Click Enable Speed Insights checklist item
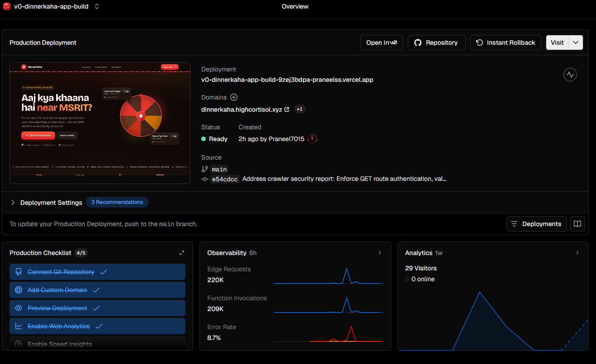The image size is (596, 364). pyautogui.click(x=97, y=344)
